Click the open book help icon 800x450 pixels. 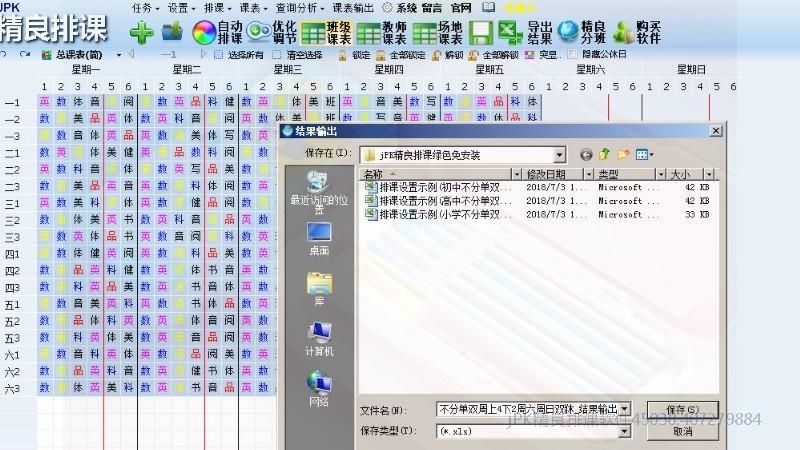488,7
